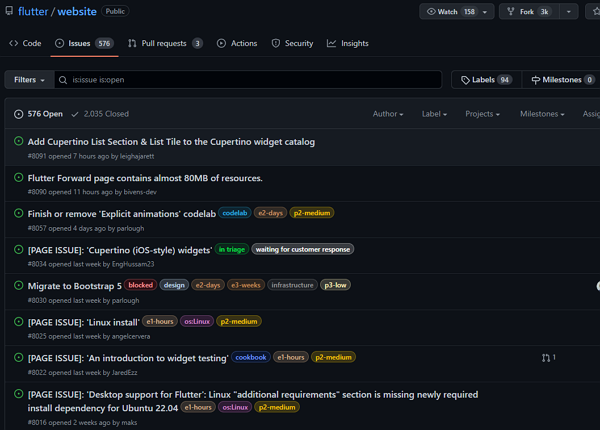The image size is (600, 430).
Task: Click author EngHussam23 link
Action: (x=133, y=264)
